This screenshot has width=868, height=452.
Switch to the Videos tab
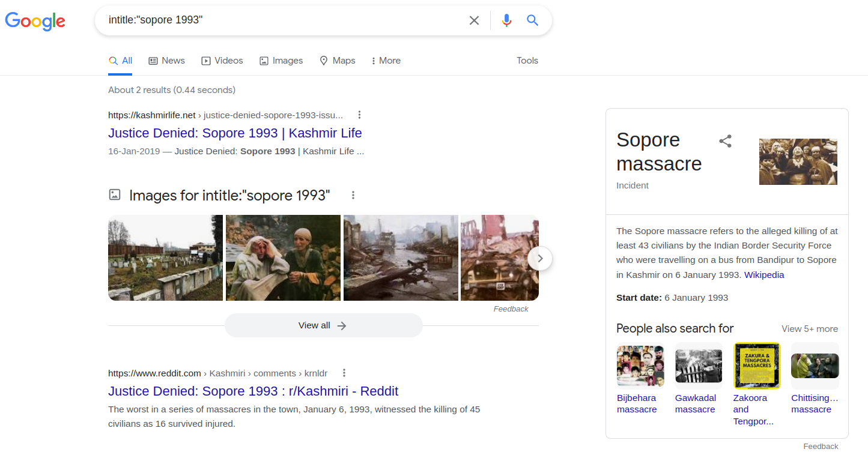click(222, 61)
